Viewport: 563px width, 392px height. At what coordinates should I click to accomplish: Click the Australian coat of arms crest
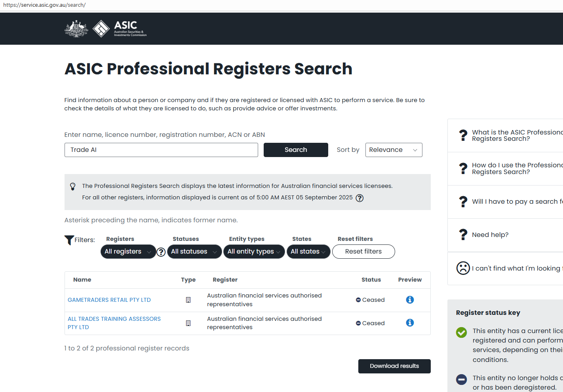(x=76, y=28)
